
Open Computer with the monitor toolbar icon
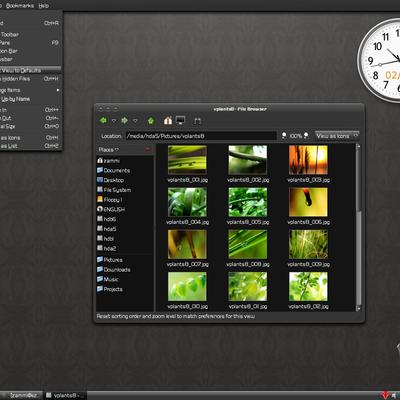pyautogui.click(x=180, y=120)
